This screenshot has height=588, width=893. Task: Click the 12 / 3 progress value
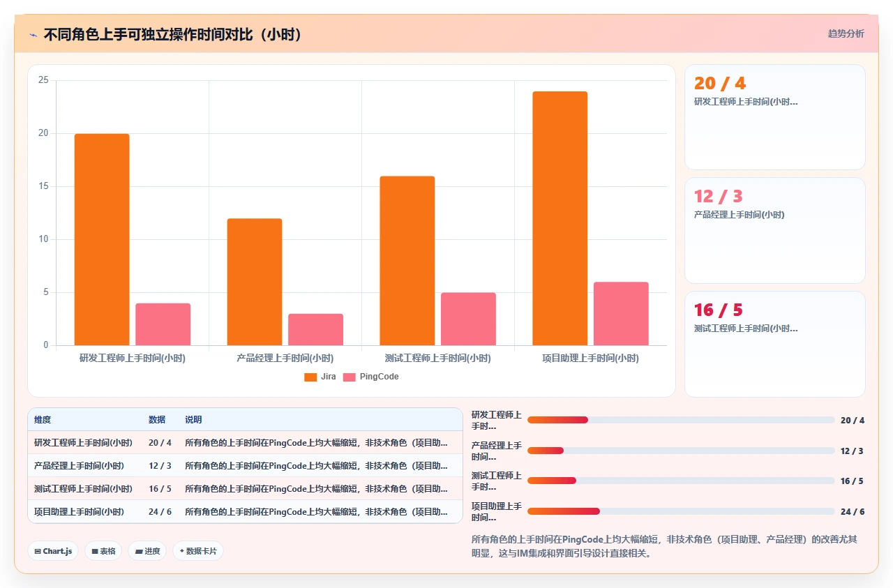852,451
